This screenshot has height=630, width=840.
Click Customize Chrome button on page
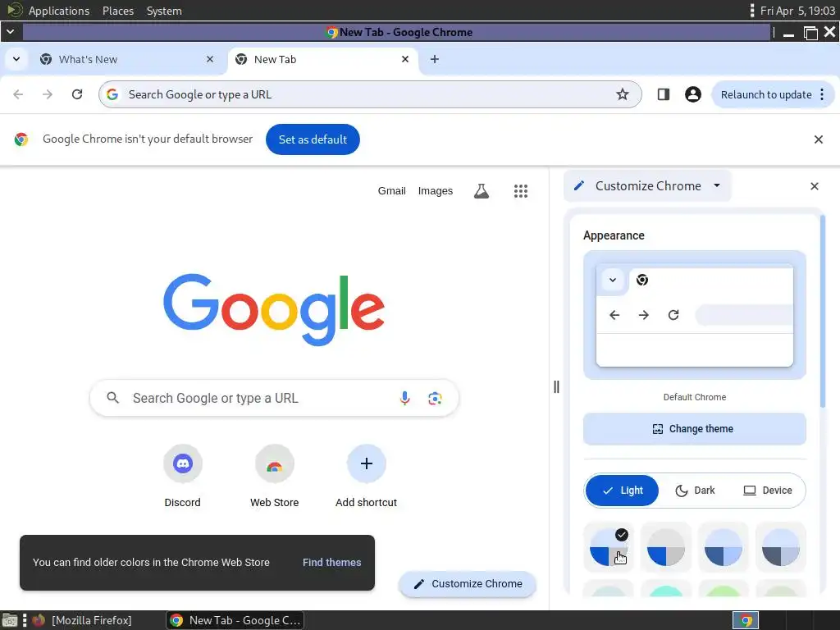468,583
